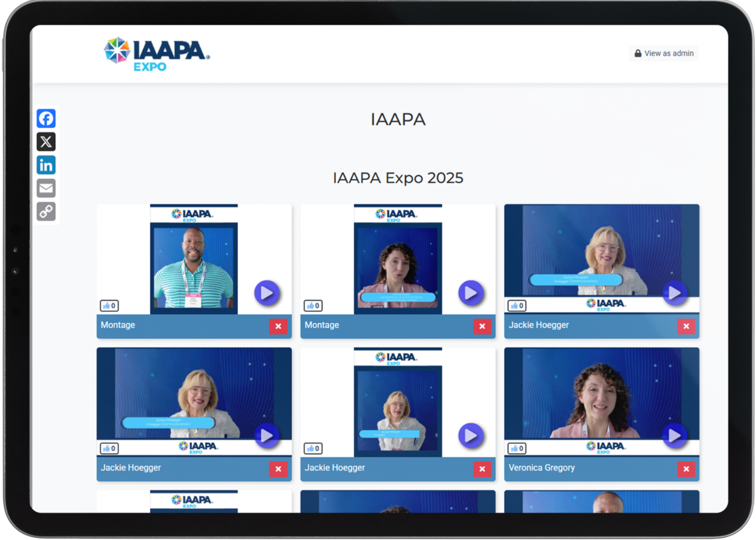Like Jackie Hoegger video below striped-shirt Montage

pyautogui.click(x=109, y=448)
